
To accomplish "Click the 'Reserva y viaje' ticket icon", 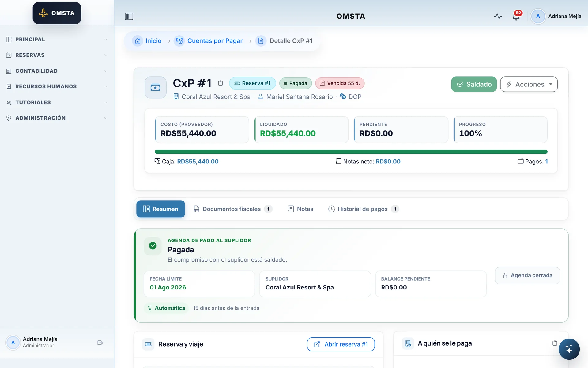I will (x=148, y=344).
